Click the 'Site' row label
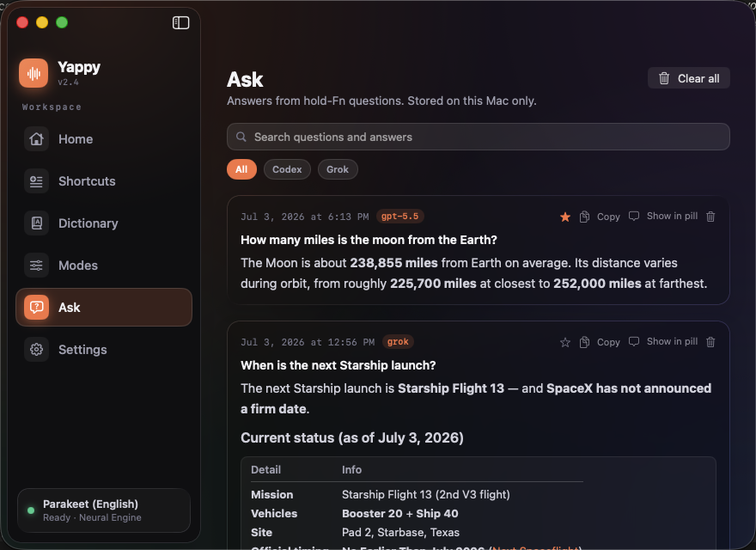This screenshot has width=756, height=550. [261, 532]
